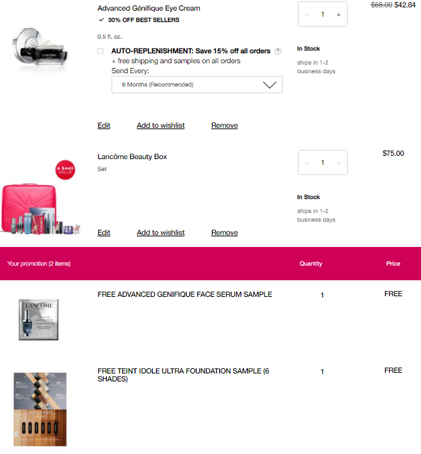
Task: Remove Lancôme Beauty Box from cart
Action: click(x=224, y=233)
